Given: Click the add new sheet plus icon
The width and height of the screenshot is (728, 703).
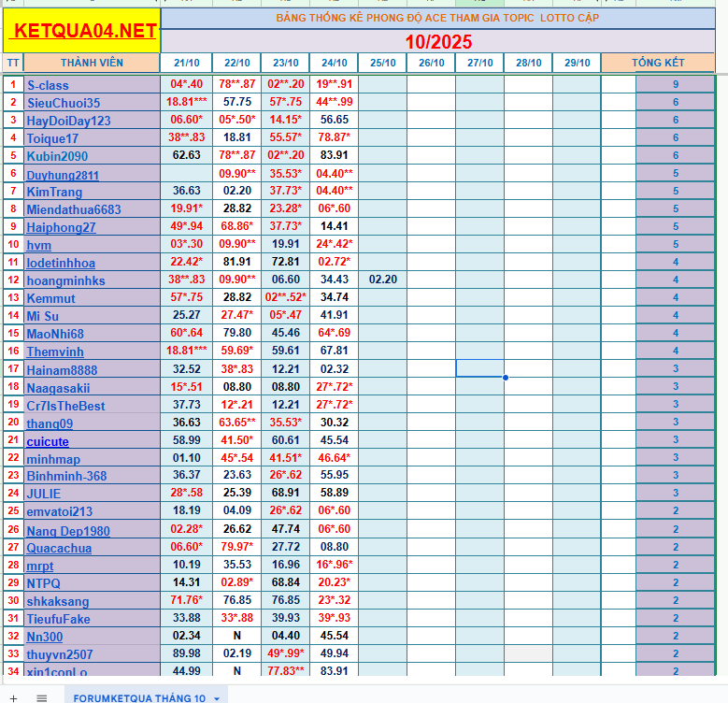Looking at the screenshot, I should [x=13, y=697].
